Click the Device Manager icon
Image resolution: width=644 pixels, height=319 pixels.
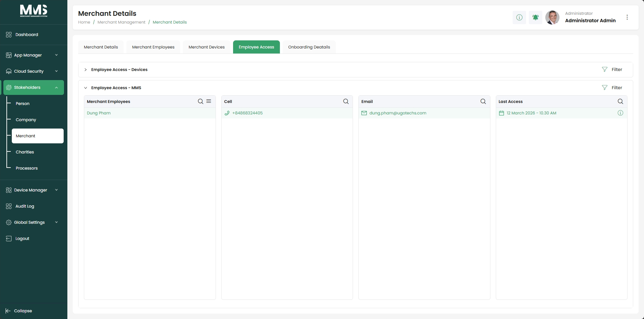click(x=9, y=190)
